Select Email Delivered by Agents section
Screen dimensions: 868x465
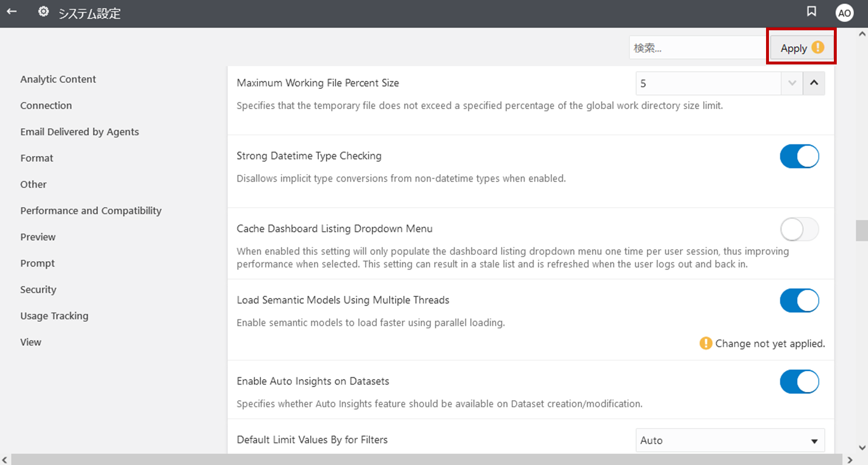[79, 132]
